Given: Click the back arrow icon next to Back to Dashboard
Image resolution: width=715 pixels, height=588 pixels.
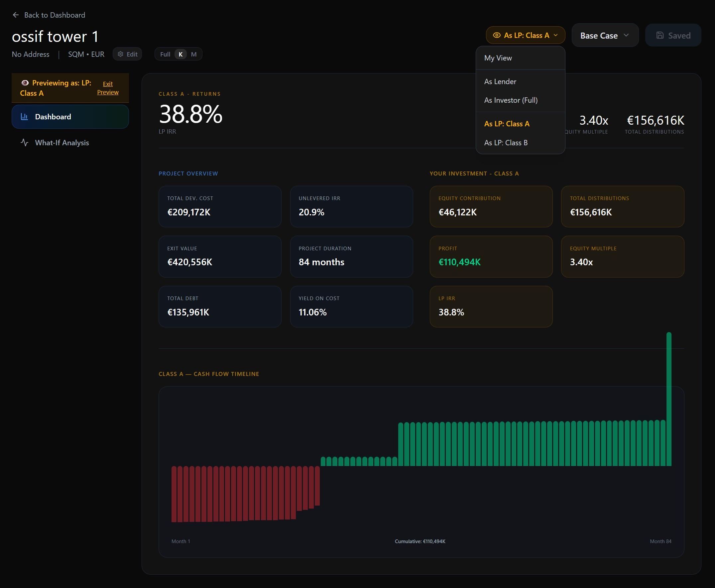Looking at the screenshot, I should tap(16, 15).
